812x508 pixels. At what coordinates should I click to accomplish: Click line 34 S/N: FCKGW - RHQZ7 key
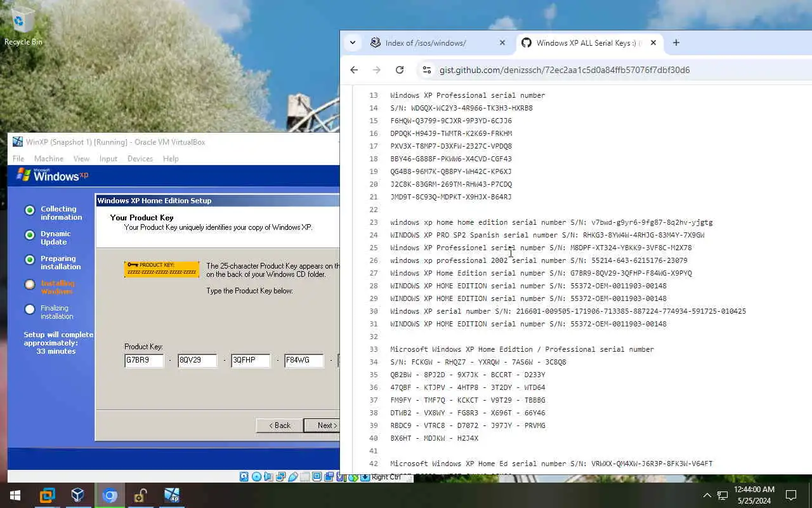pos(478,362)
